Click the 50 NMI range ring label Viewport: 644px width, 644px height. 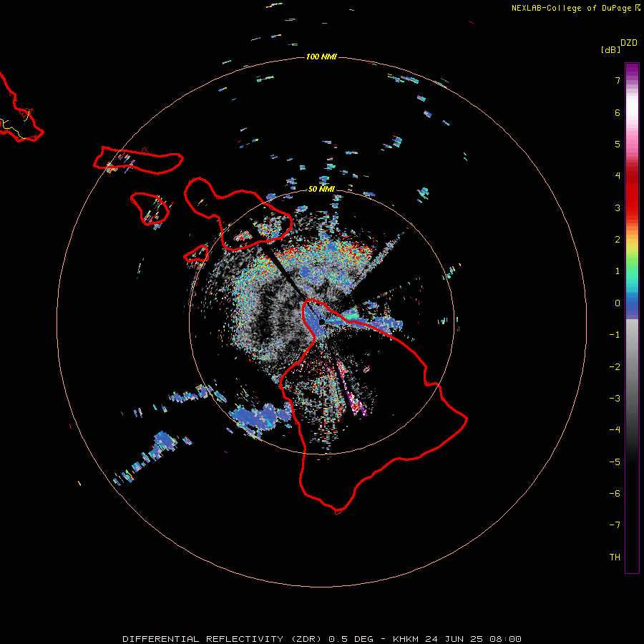(x=321, y=189)
